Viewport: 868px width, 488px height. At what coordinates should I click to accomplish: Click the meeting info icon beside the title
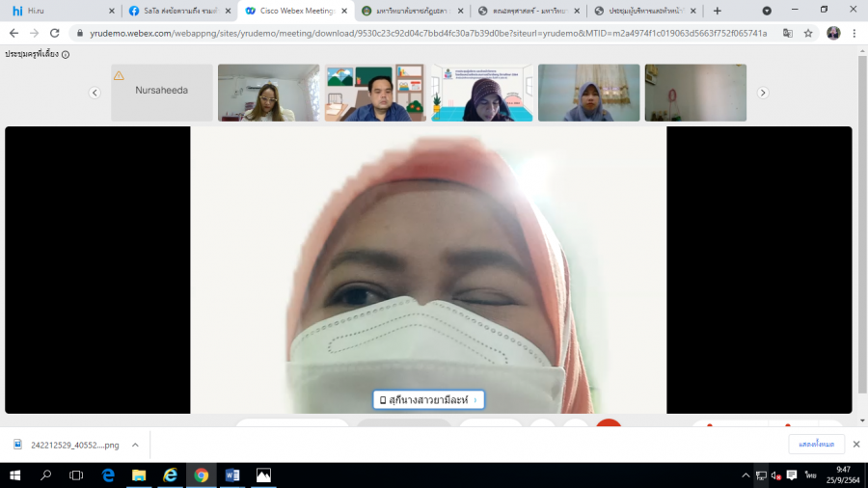tap(66, 55)
